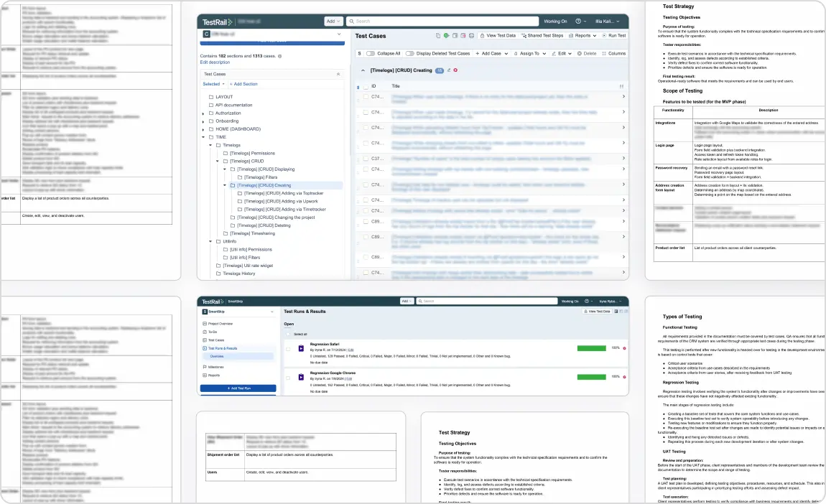Screen dimensions: 826x504
Task: Click the Run Test play icon
Action: coord(604,37)
